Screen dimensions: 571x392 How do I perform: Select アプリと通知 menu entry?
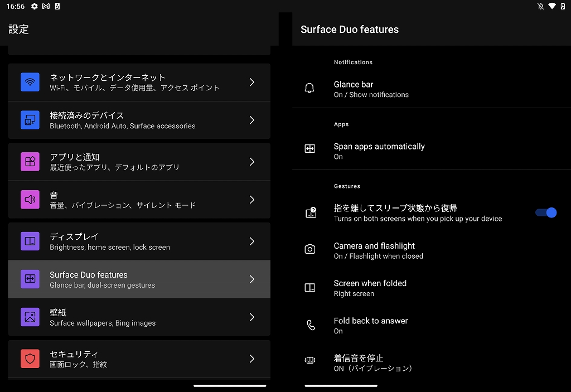click(139, 162)
